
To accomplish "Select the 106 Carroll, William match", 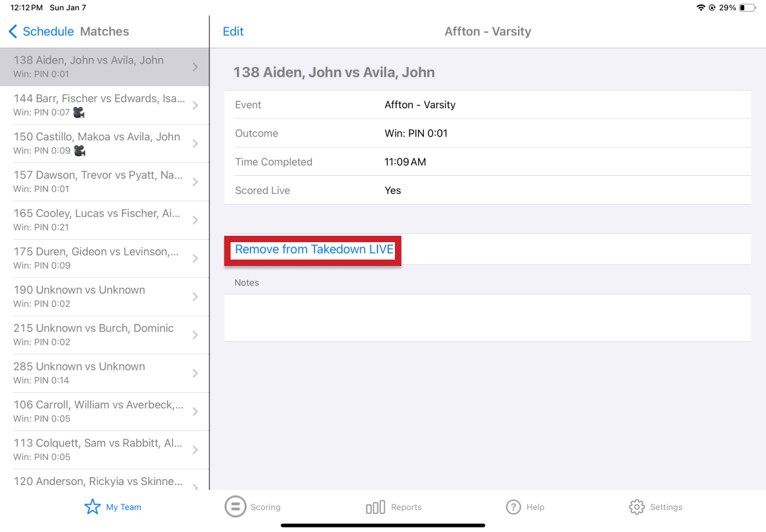I will pos(97,411).
